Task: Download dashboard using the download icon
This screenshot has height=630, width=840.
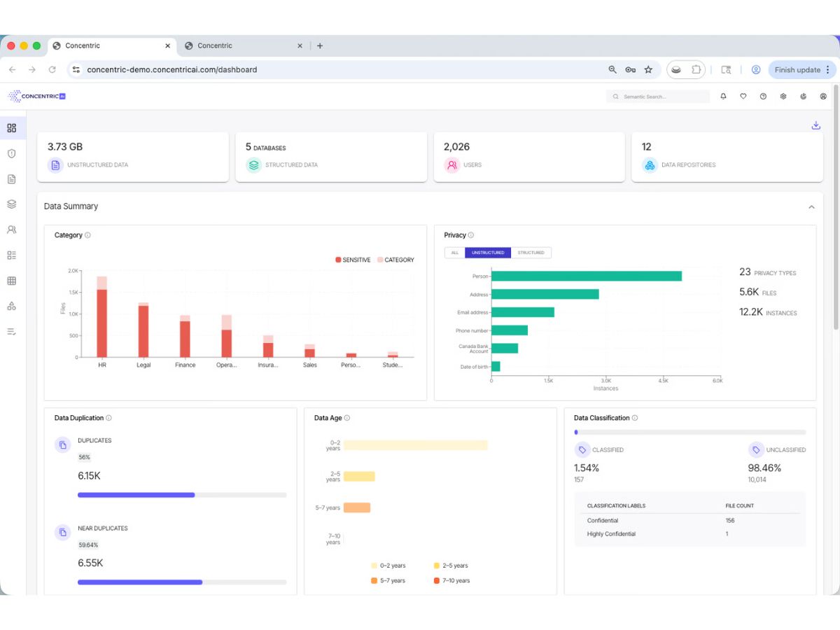Action: tap(815, 125)
